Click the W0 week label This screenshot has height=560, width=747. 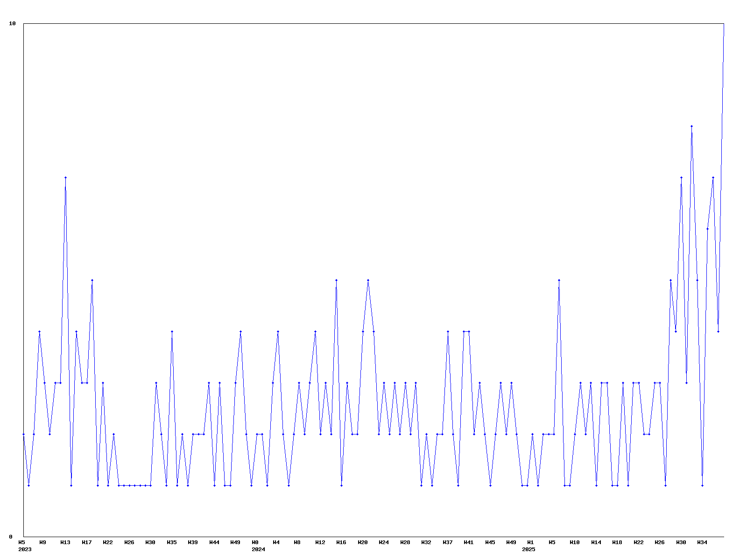(255, 542)
